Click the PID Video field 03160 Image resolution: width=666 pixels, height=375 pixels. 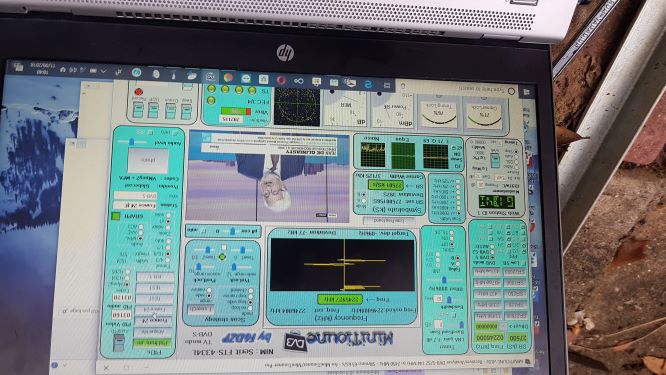[121, 316]
